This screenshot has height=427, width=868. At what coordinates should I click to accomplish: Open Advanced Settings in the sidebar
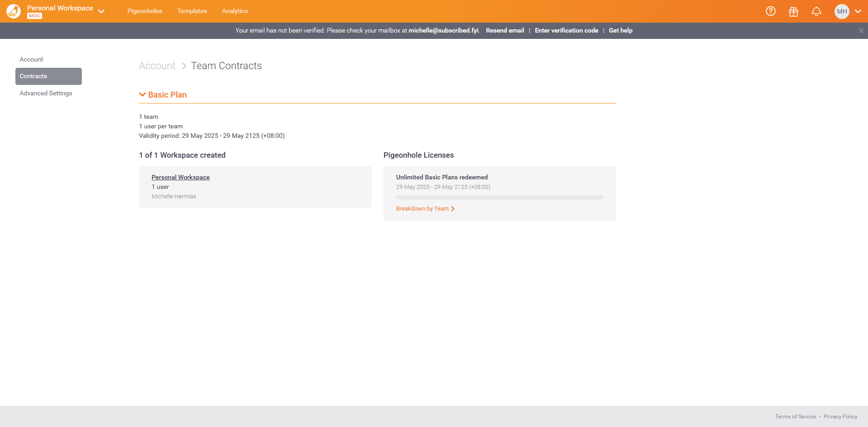(46, 93)
